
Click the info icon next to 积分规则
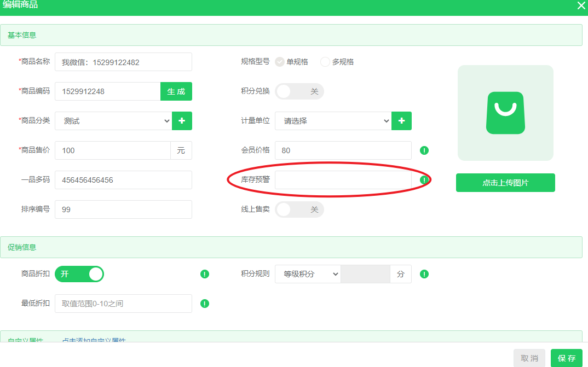point(424,274)
